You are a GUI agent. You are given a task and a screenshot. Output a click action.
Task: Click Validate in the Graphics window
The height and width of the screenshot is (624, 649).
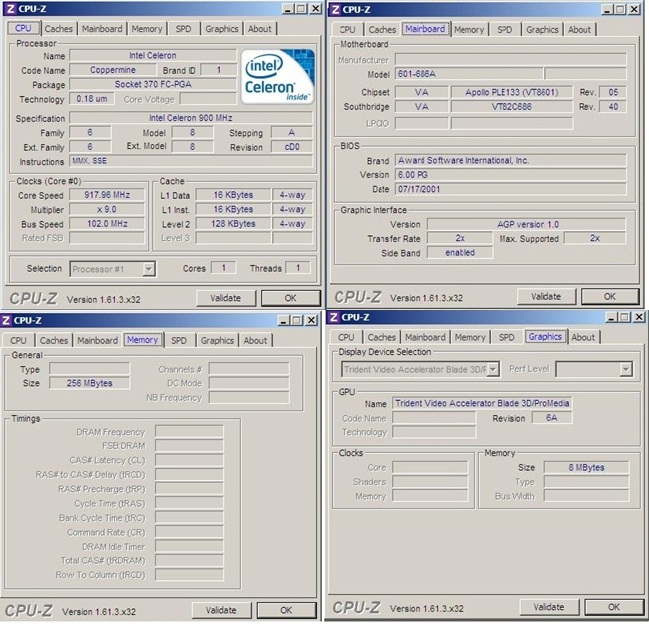coord(549,607)
